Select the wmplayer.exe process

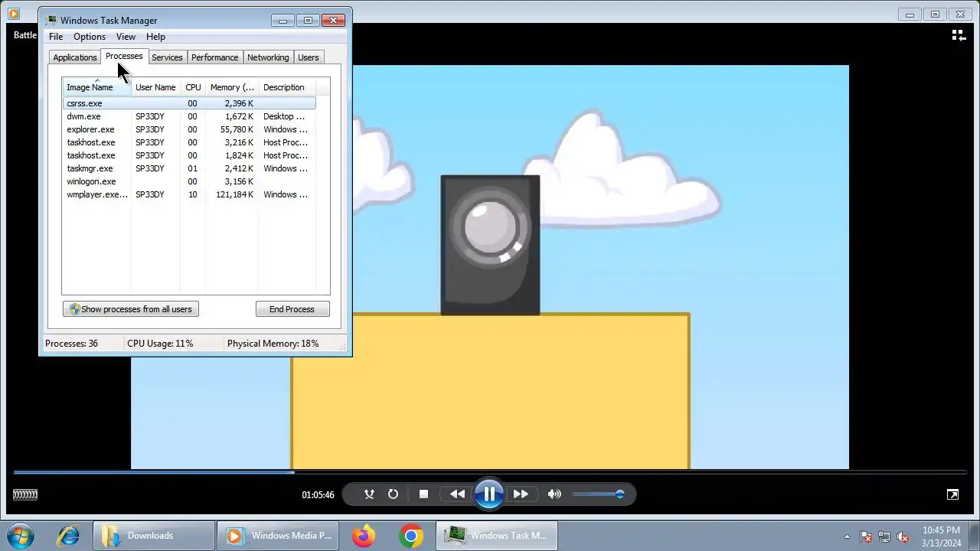tap(189, 194)
